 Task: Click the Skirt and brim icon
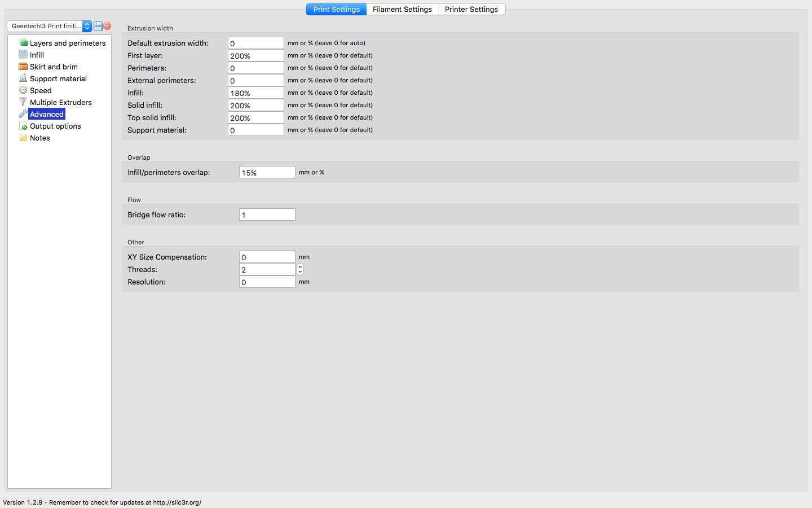tap(23, 67)
